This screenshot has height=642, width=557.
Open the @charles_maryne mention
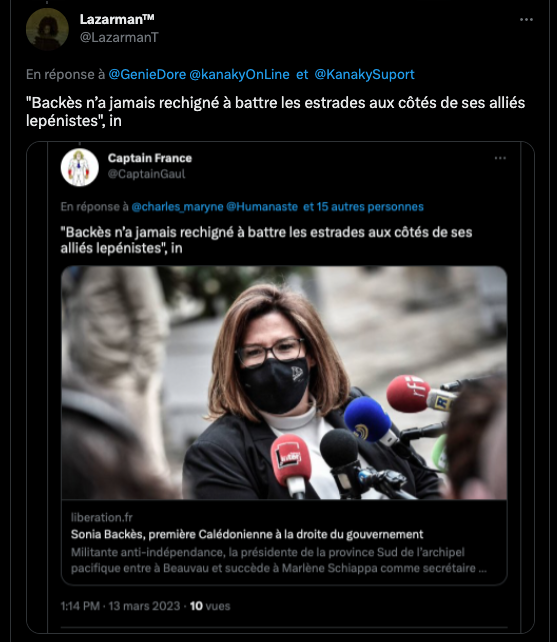(177, 207)
